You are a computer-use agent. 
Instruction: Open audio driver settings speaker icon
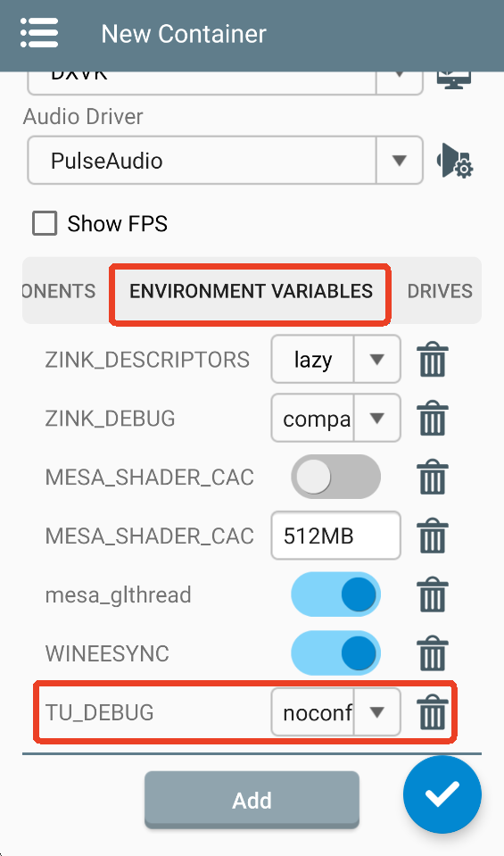[455, 161]
